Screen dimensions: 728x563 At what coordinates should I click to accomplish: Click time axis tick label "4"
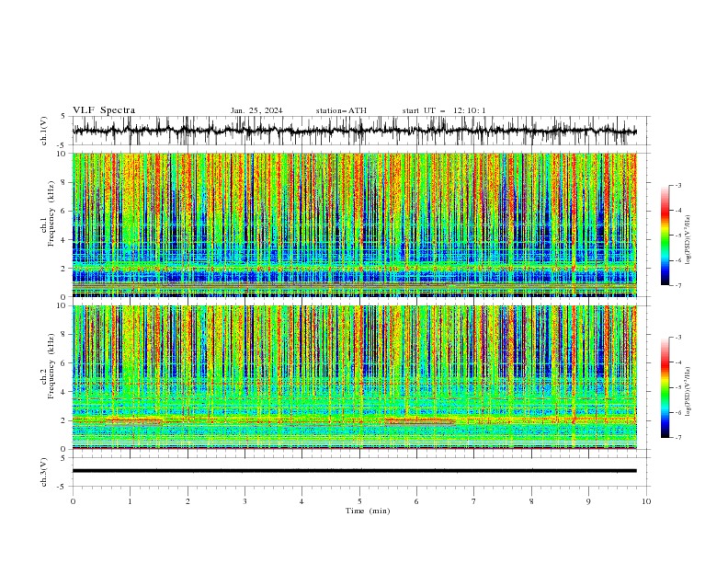[x=301, y=501]
